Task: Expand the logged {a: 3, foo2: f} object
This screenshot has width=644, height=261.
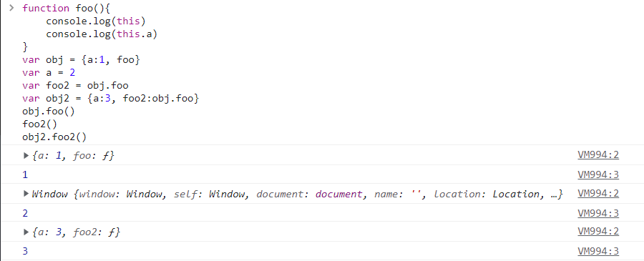Action: tap(26, 232)
